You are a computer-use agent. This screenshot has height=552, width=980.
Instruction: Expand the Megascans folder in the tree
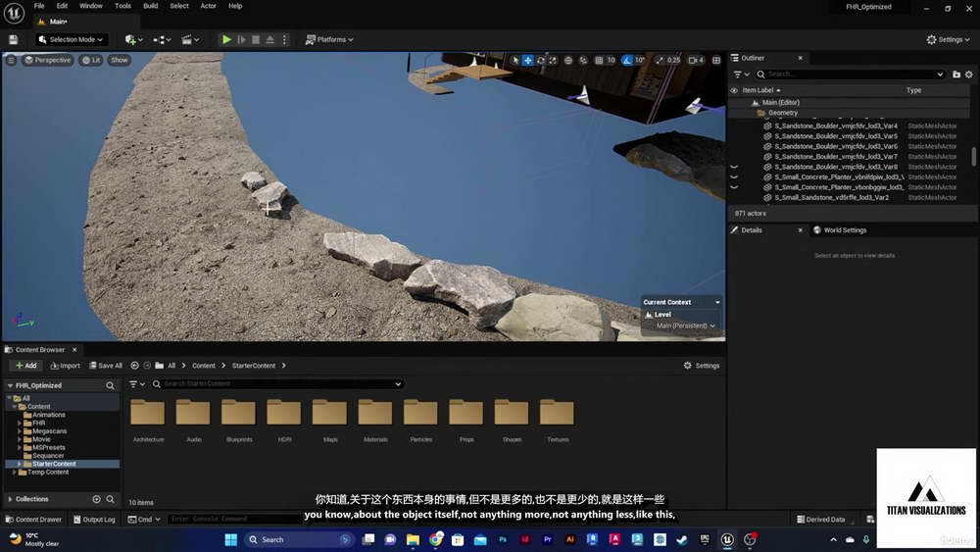click(x=20, y=431)
